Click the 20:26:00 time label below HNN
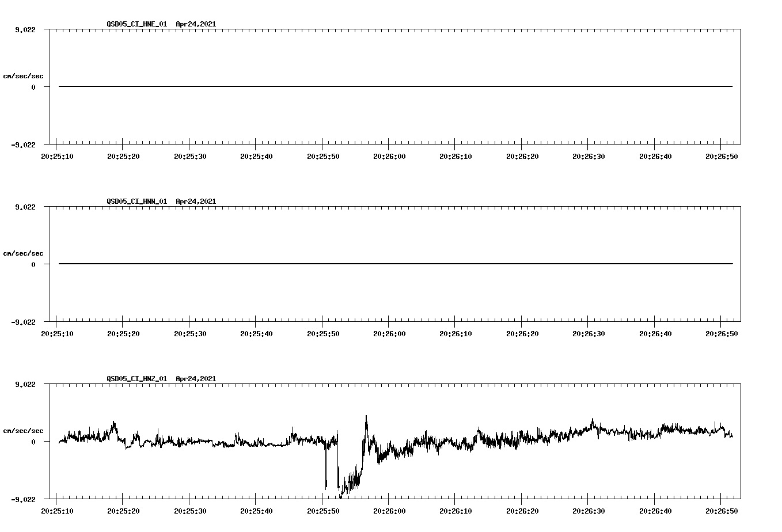782x532 pixels. (390, 332)
